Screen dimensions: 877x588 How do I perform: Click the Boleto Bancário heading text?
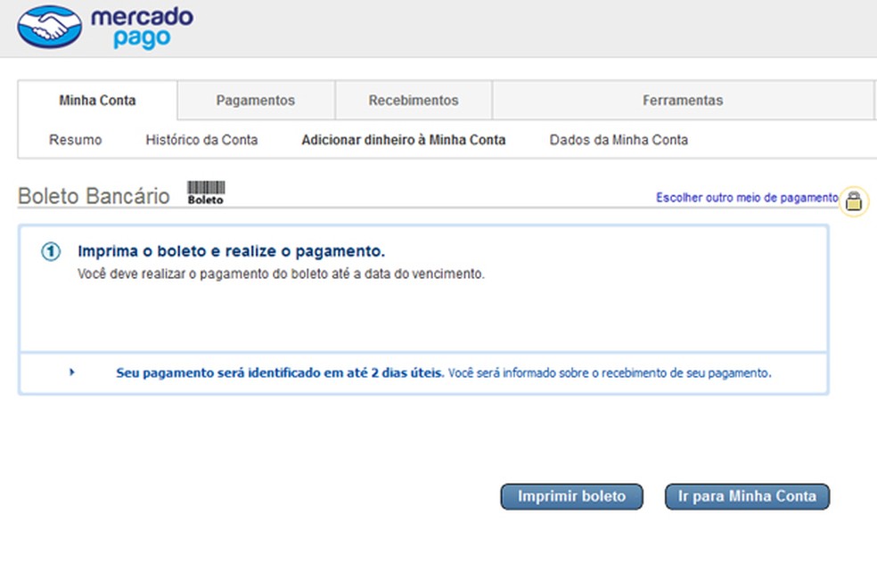point(94,196)
